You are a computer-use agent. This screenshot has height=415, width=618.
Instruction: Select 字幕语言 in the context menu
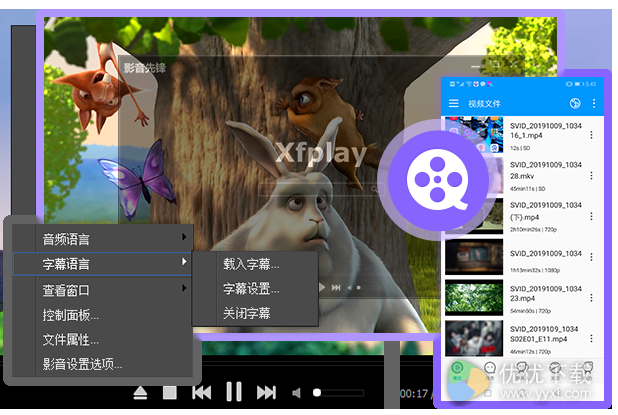pos(102,264)
